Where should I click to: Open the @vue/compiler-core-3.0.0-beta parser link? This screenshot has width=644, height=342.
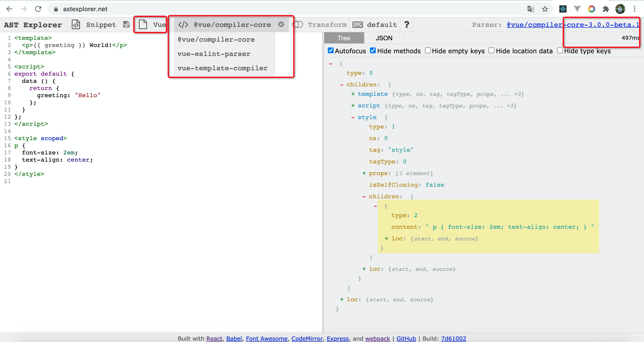pyautogui.click(x=573, y=25)
